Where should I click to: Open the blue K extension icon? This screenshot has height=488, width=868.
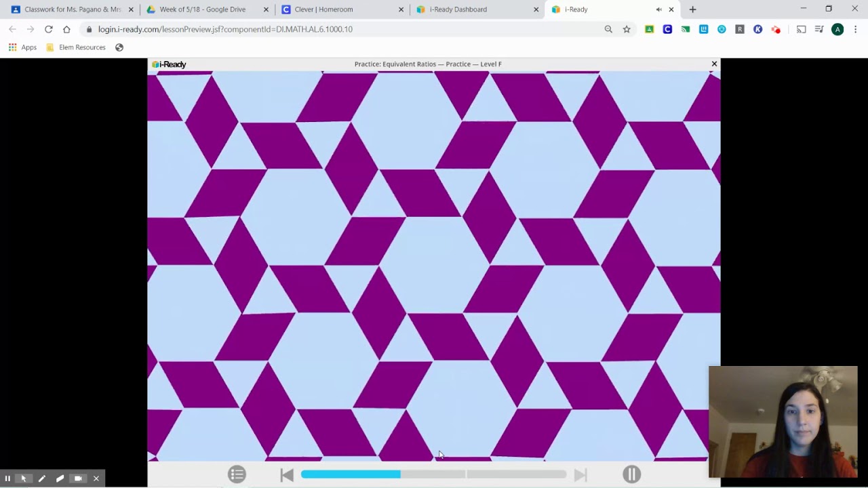point(758,29)
